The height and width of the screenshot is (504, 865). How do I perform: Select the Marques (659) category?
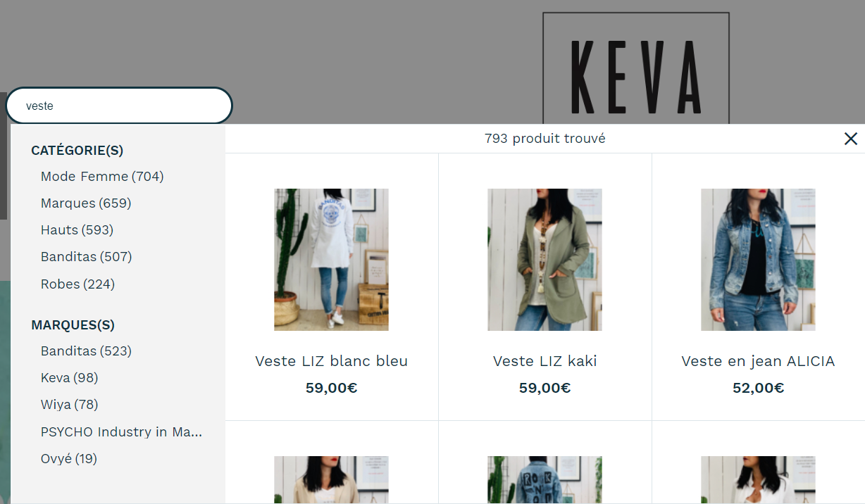coord(86,203)
